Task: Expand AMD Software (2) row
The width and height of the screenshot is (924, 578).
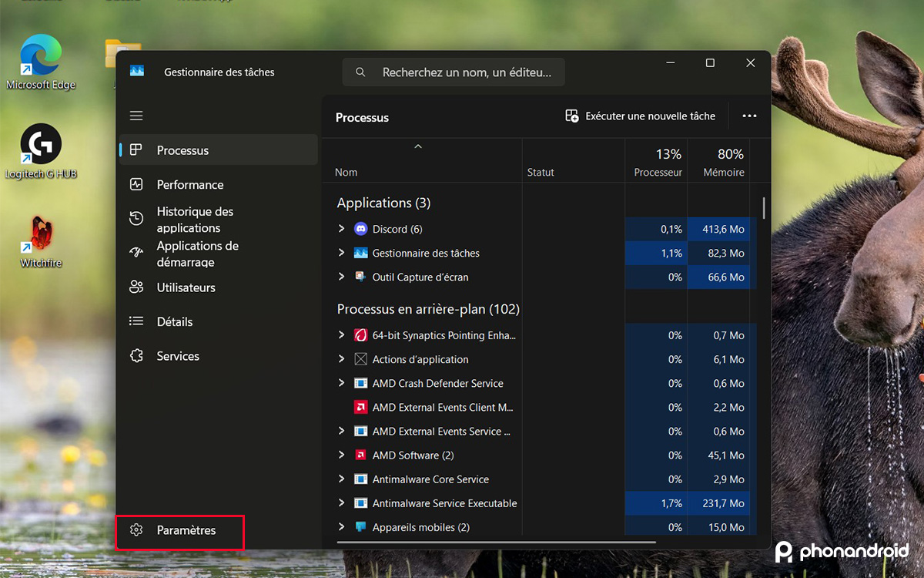Action: pyautogui.click(x=341, y=455)
